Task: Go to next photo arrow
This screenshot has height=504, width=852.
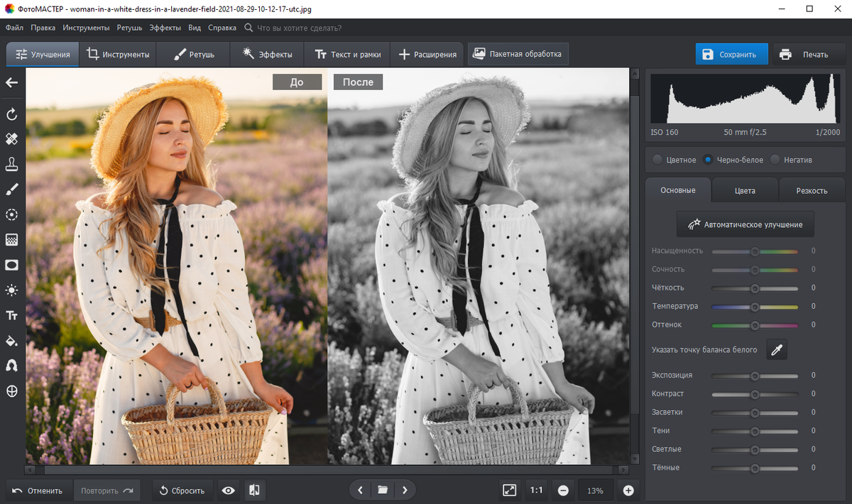Action: tap(405, 490)
